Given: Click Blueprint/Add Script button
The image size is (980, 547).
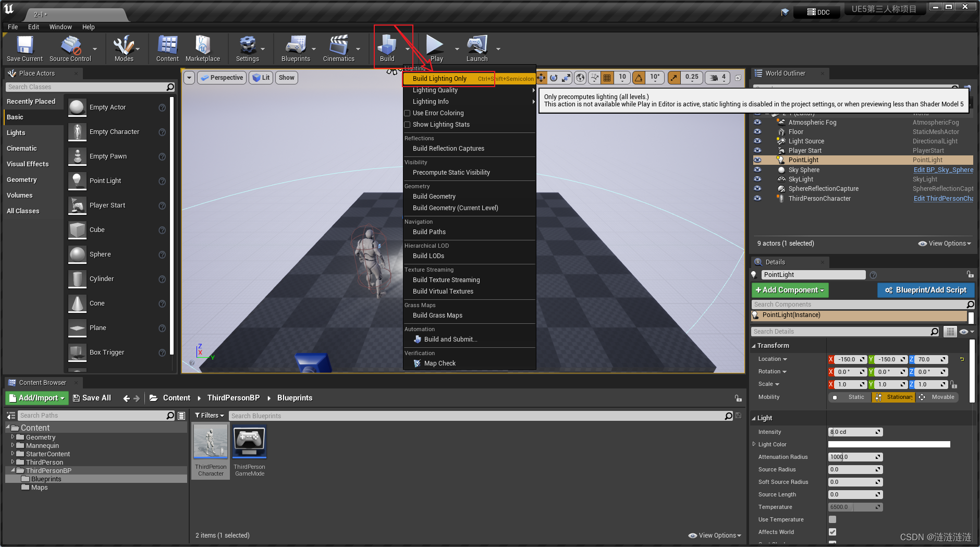Looking at the screenshot, I should tap(926, 290).
